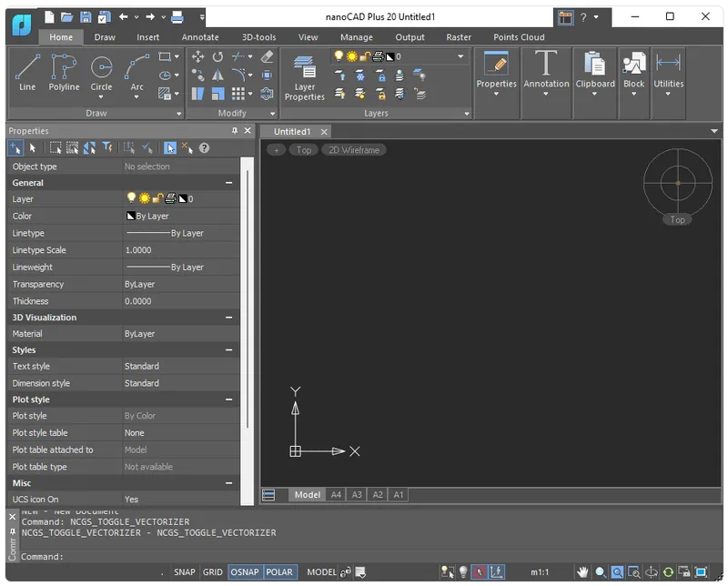Open the layer selection dropdown in ribbon
The height and width of the screenshot is (586, 728).
coord(460,56)
